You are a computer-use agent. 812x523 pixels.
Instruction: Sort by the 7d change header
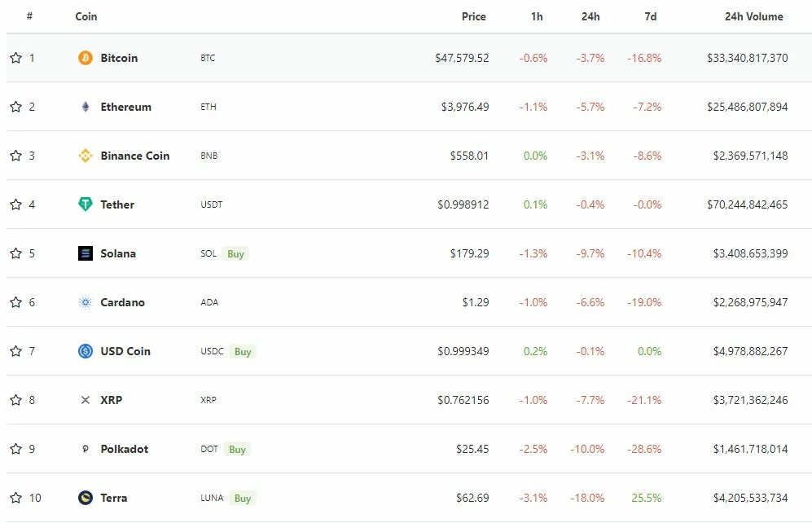click(x=651, y=16)
